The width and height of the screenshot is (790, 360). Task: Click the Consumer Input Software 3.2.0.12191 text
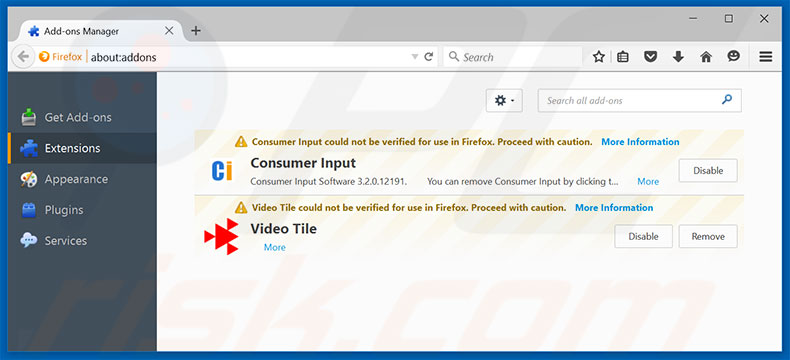[x=328, y=181]
